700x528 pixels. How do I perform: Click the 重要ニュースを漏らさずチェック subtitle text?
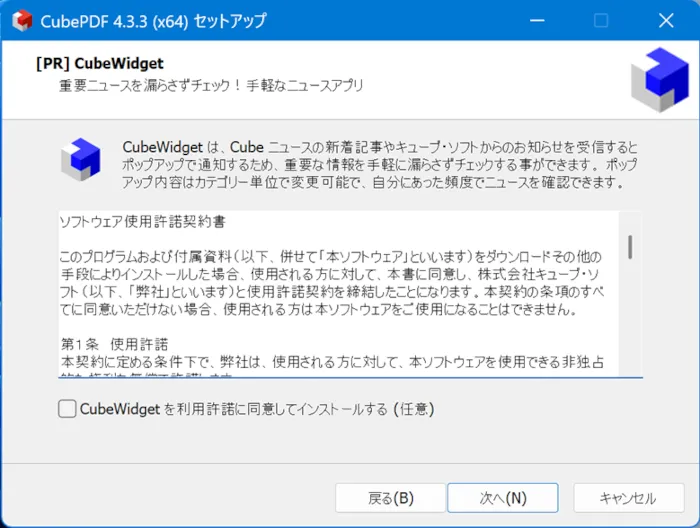210,85
